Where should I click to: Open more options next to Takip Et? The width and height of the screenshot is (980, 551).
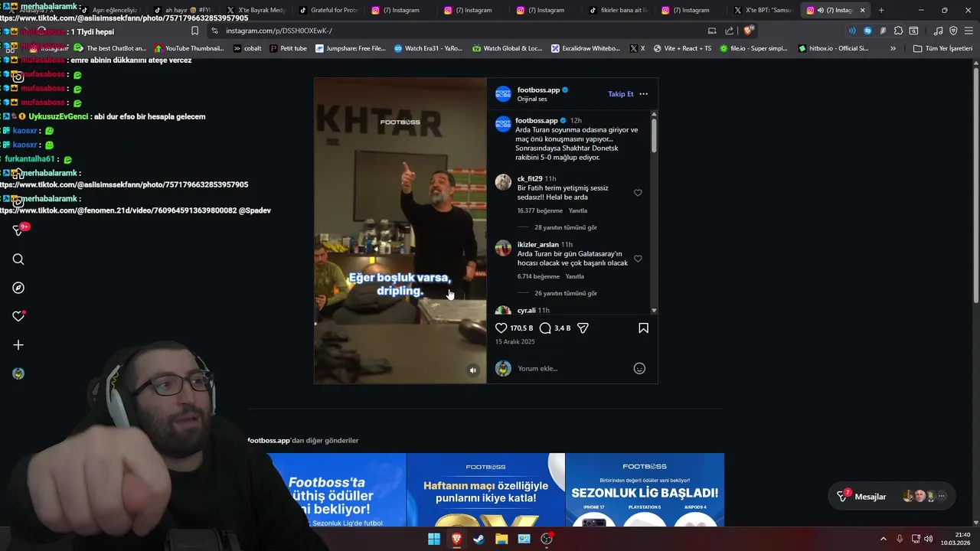tap(643, 94)
